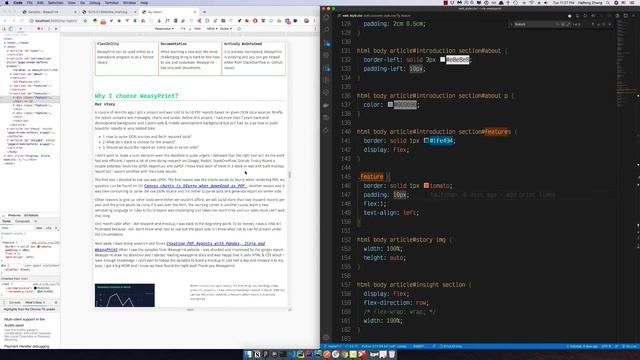Toggle the device toolbar icon in DevTools
640x360 pixels.
(11, 29)
